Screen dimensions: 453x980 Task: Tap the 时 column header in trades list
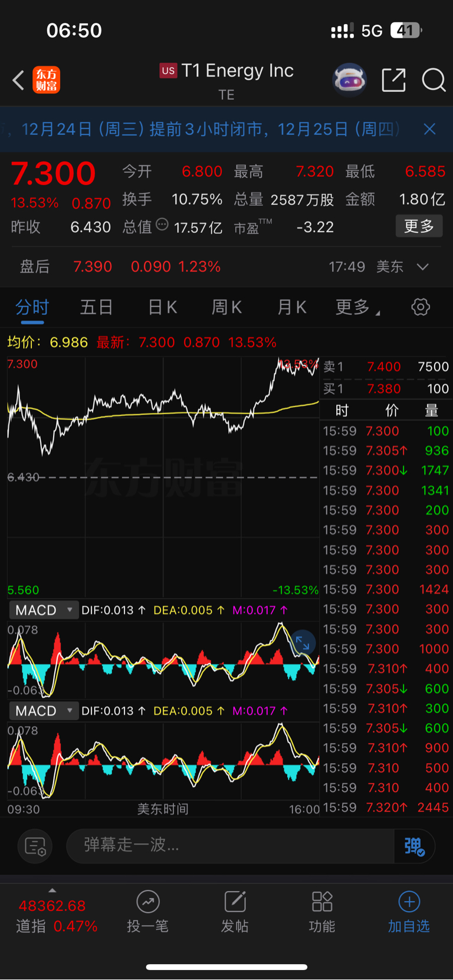(x=342, y=411)
